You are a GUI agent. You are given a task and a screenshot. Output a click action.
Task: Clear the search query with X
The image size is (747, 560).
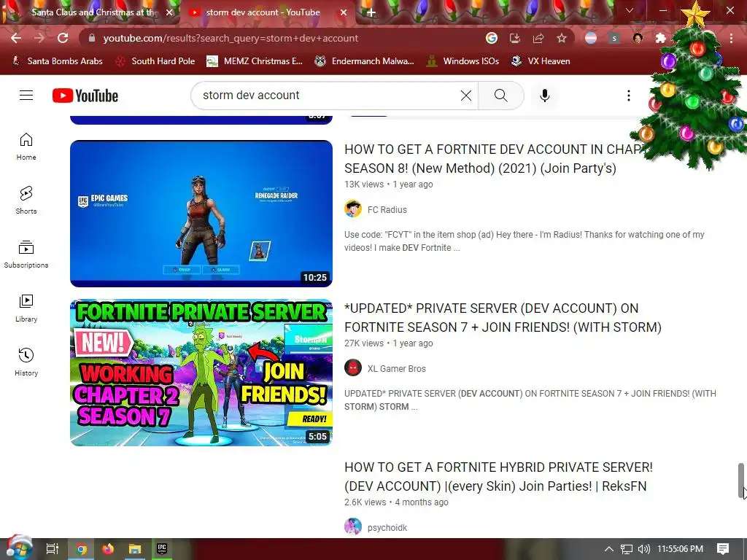coord(466,96)
